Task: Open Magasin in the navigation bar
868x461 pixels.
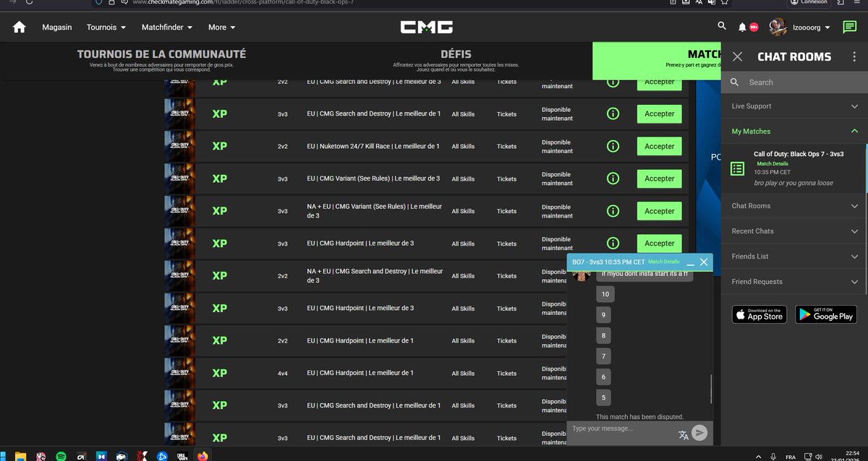Action: pyautogui.click(x=57, y=27)
